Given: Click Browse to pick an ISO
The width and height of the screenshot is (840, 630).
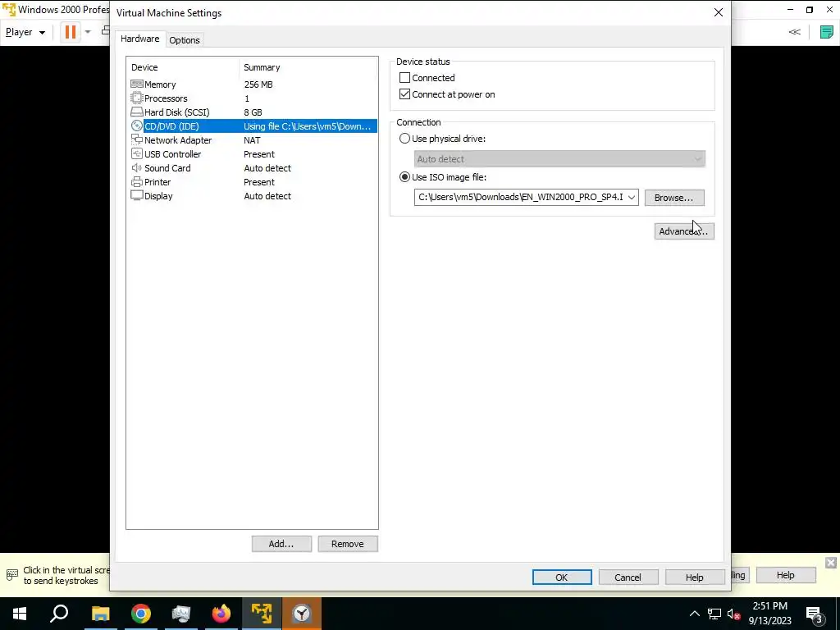Looking at the screenshot, I should [674, 198].
